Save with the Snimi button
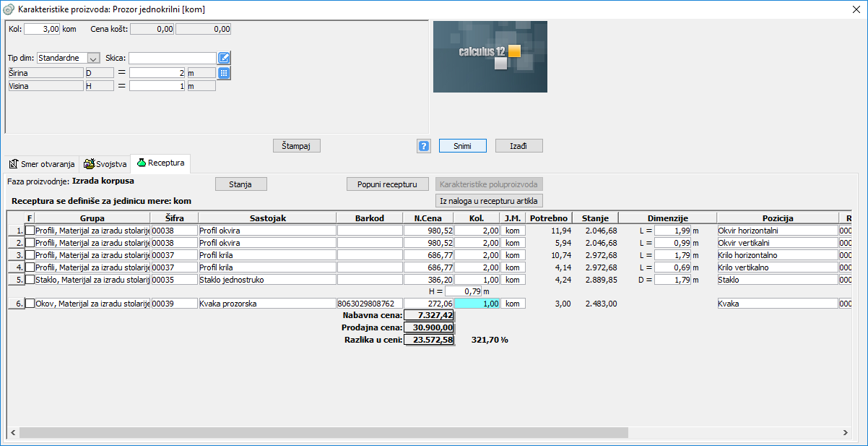 coord(462,146)
